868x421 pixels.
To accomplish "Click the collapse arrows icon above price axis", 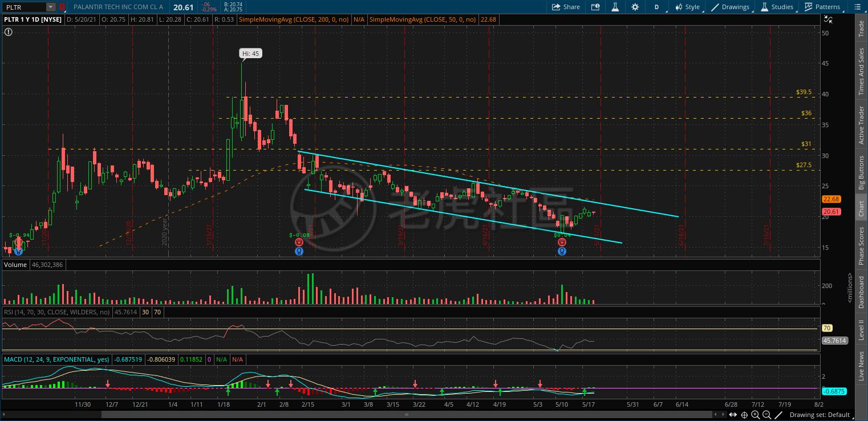I will (829, 20).
